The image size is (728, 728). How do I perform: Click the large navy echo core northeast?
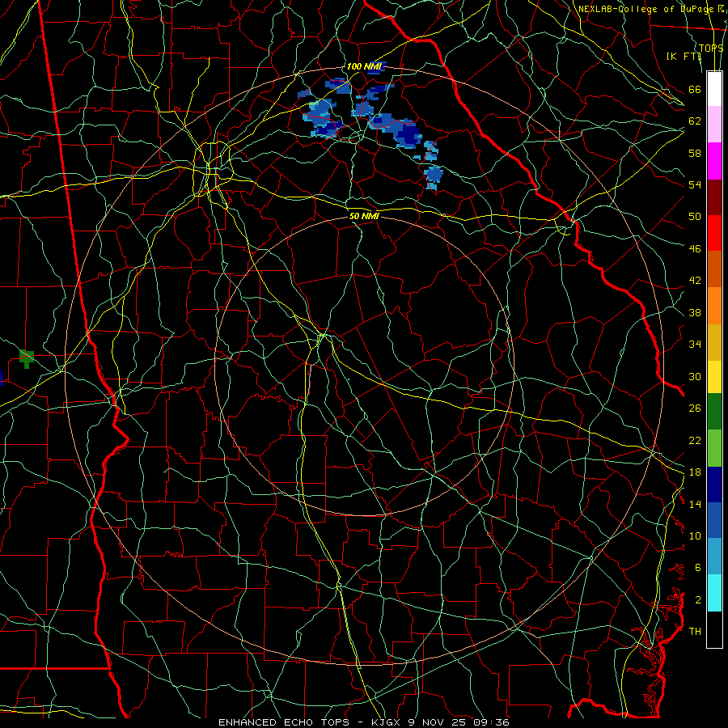[407, 133]
